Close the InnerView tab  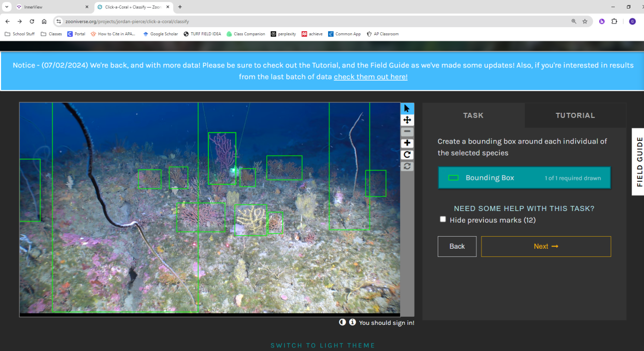[87, 7]
